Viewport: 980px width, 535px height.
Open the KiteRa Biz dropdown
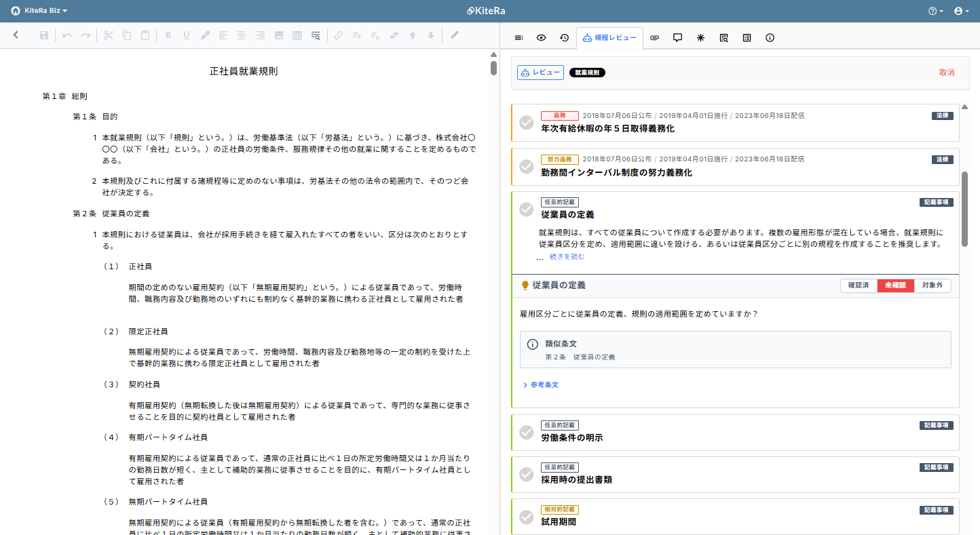point(39,10)
